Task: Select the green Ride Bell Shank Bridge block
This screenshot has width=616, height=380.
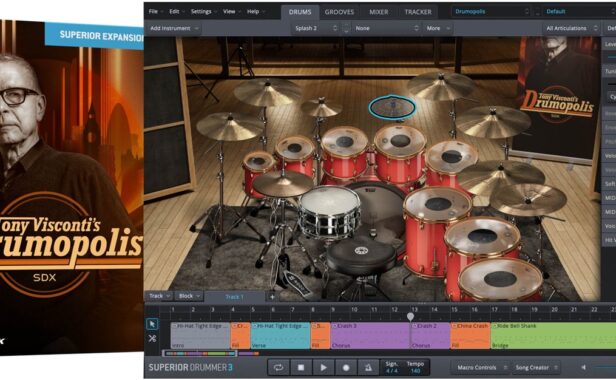Action: pyautogui.click(x=554, y=336)
